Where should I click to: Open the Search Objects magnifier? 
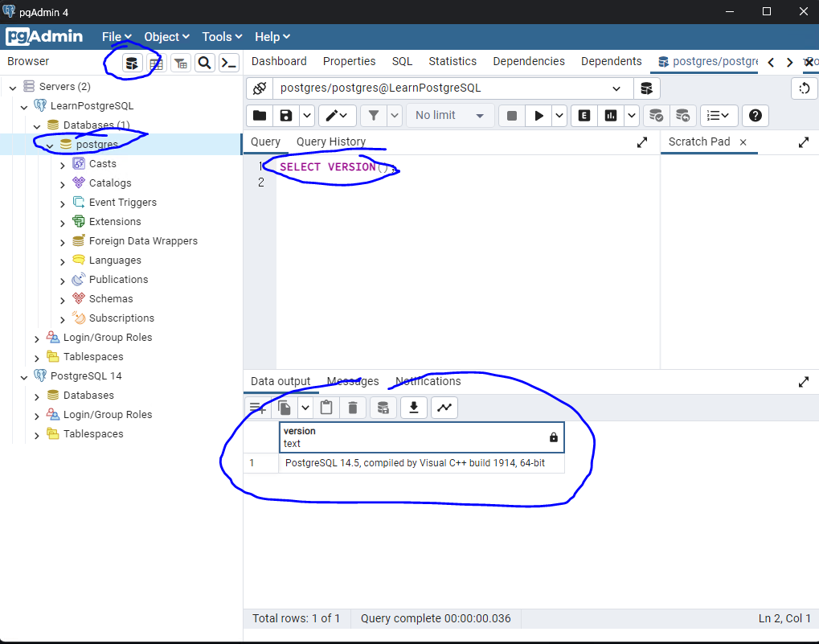click(205, 64)
